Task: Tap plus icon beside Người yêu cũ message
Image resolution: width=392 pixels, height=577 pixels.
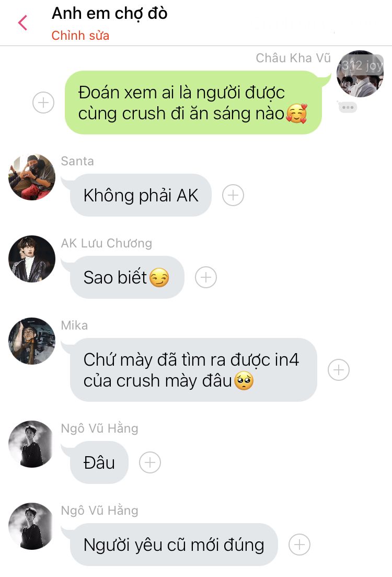Action: [299, 545]
